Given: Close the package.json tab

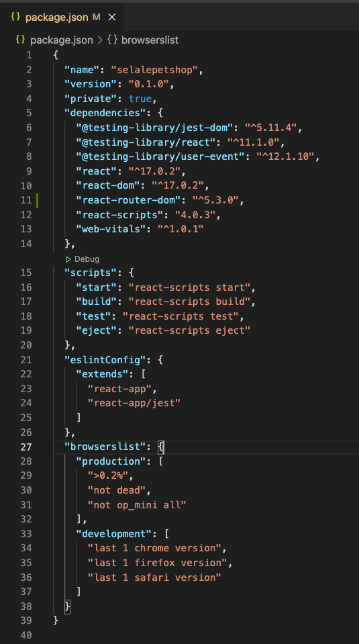Looking at the screenshot, I should tap(111, 17).
